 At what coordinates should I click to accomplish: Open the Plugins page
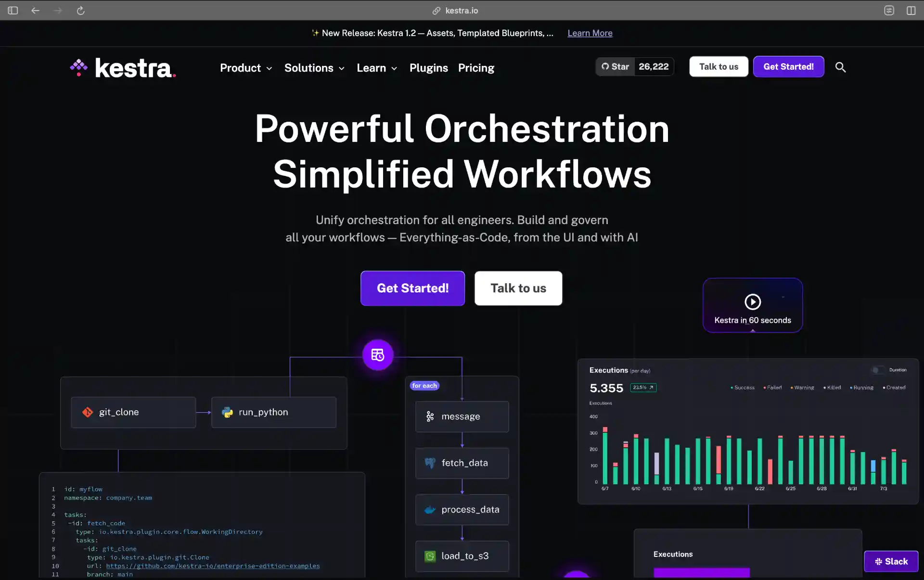coord(428,68)
